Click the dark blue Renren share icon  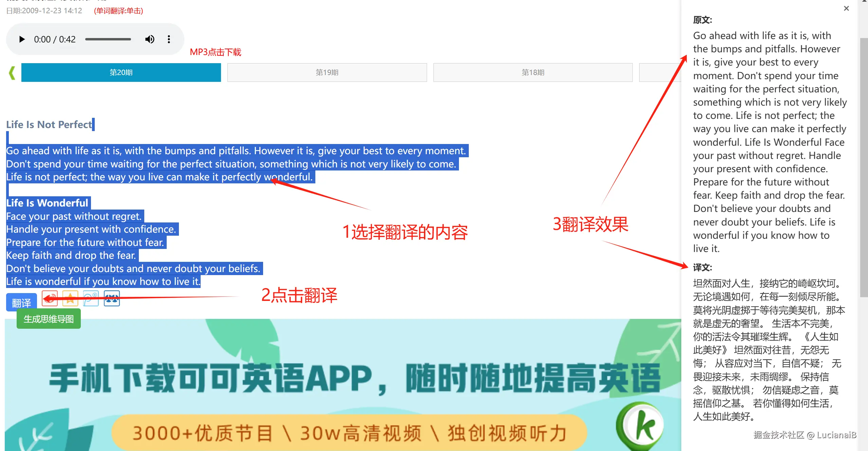click(x=112, y=299)
